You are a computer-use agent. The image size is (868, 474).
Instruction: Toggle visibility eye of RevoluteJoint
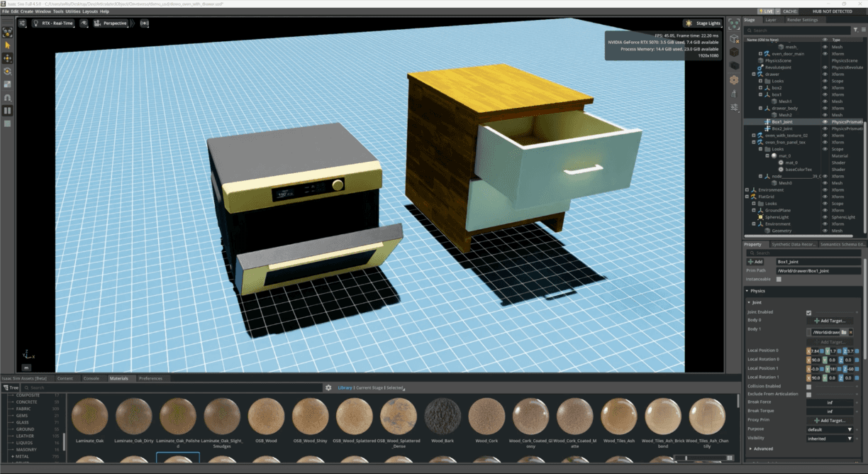825,67
